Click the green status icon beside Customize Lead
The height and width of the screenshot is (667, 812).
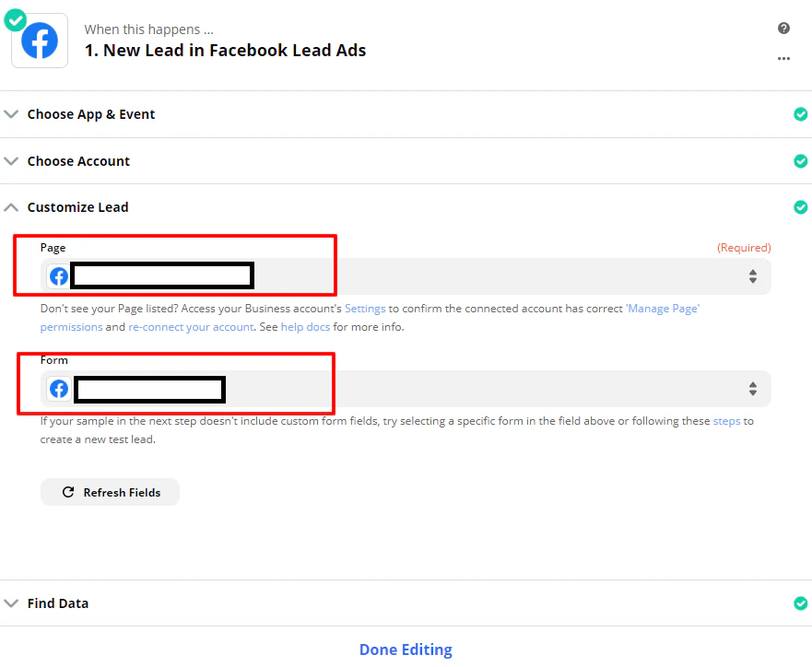pyautogui.click(x=800, y=207)
